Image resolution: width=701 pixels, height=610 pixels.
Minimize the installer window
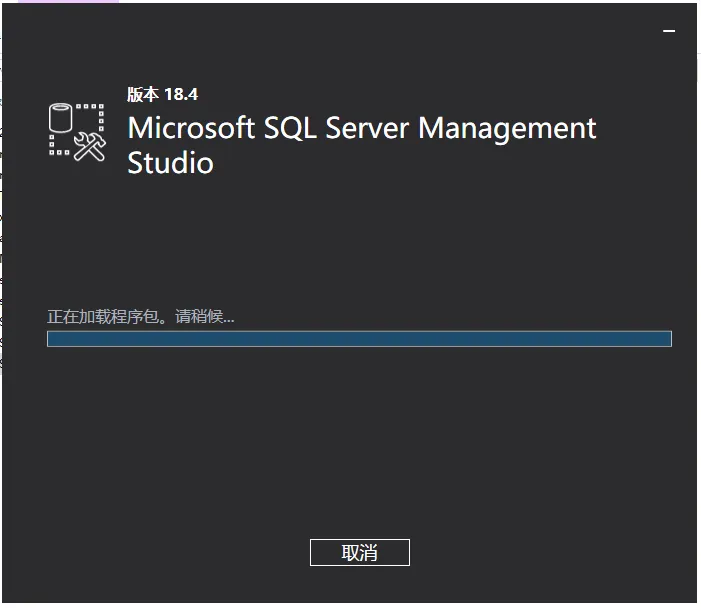click(669, 31)
